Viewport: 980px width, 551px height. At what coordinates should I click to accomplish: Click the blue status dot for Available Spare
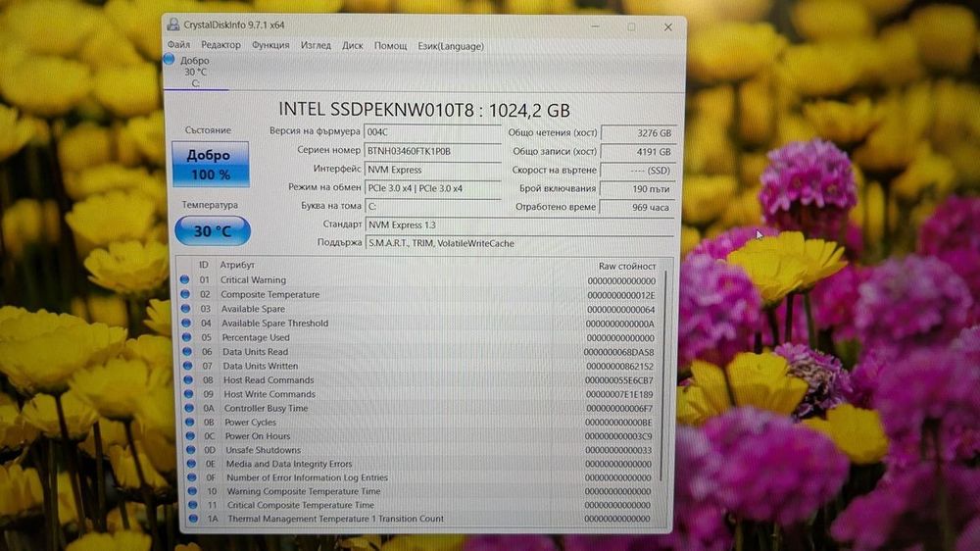[x=185, y=308]
